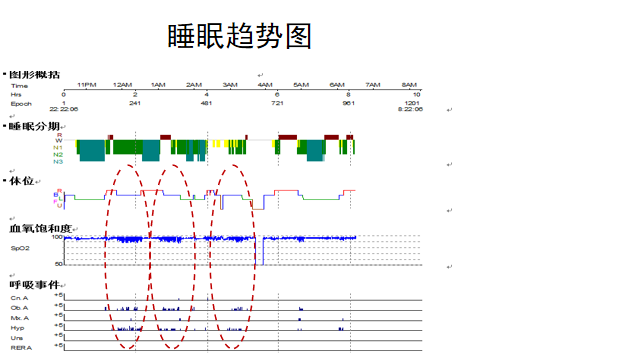Image resolution: width=640 pixels, height=360 pixels.
Task: Click the 睡眠趋势图 title
Action: [240, 36]
